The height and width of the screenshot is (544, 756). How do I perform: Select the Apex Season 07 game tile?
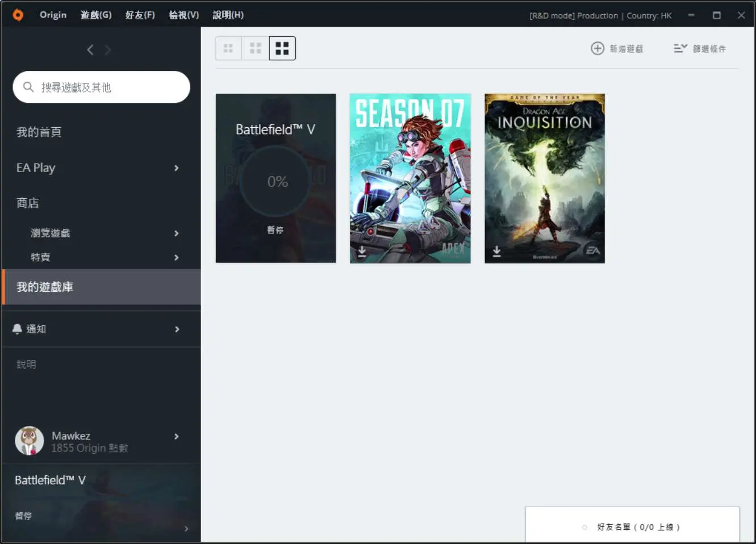click(410, 178)
